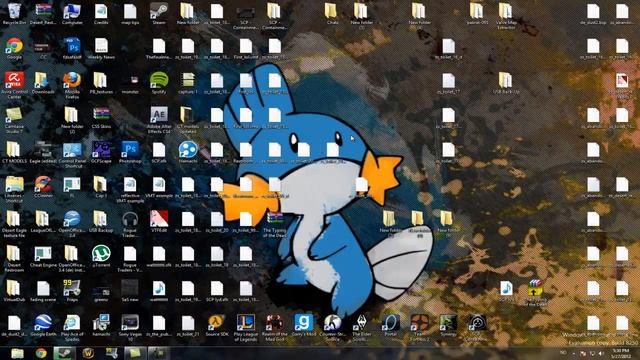The image size is (640, 360).
Task: Open Play Ace of Spades shortcut
Action: (x=72, y=327)
